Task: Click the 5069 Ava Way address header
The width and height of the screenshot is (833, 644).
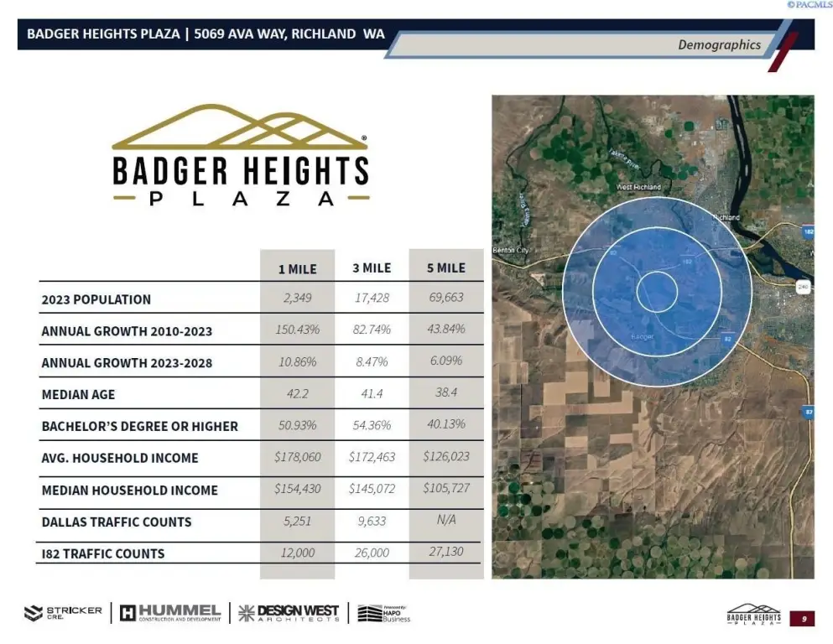Action: 289,34
